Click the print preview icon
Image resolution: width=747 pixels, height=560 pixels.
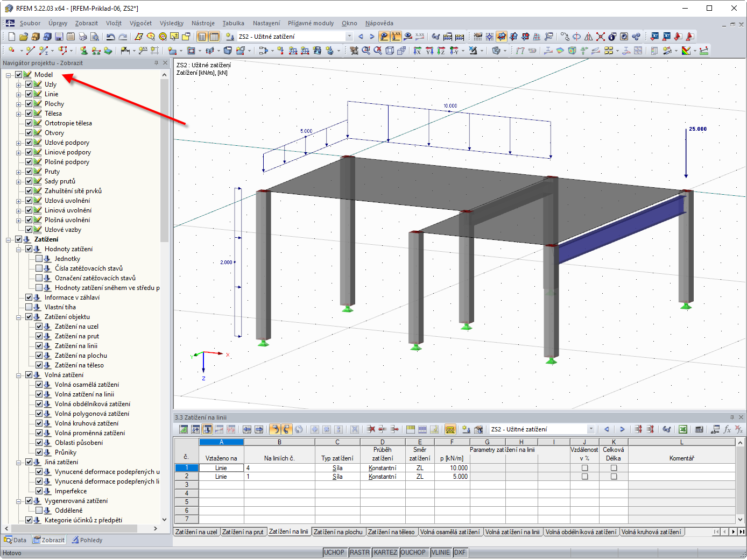coord(95,37)
